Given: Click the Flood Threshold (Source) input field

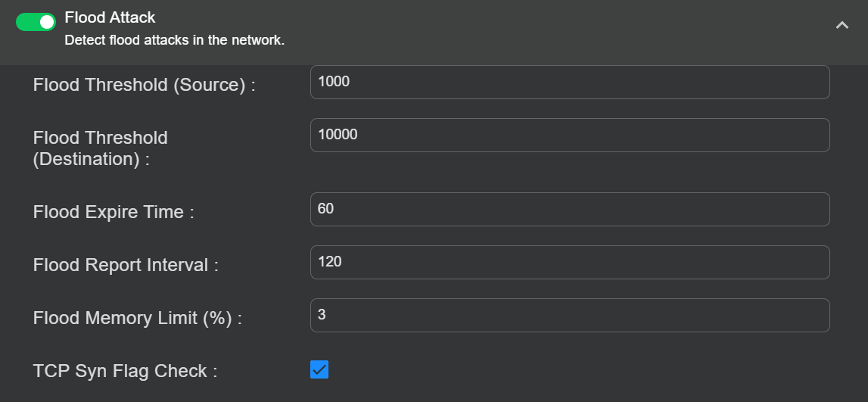Looking at the screenshot, I should click(569, 82).
